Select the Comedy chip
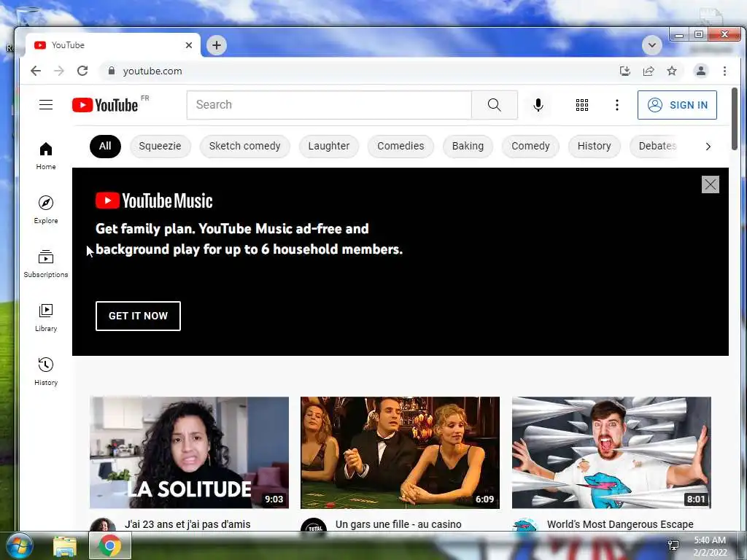Screen dimensions: 747x560 pyautogui.click(x=530, y=146)
